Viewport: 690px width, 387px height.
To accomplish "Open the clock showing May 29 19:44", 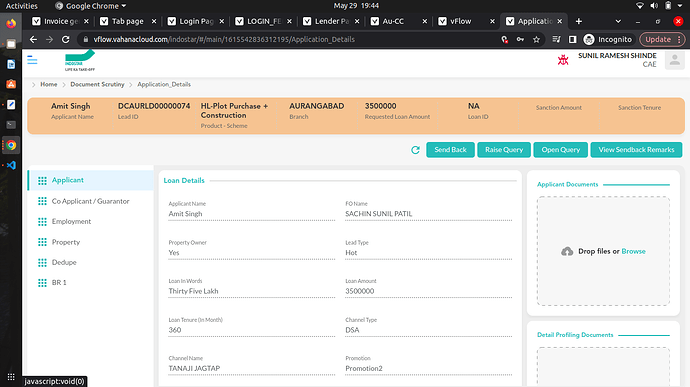I will tap(356, 6).
